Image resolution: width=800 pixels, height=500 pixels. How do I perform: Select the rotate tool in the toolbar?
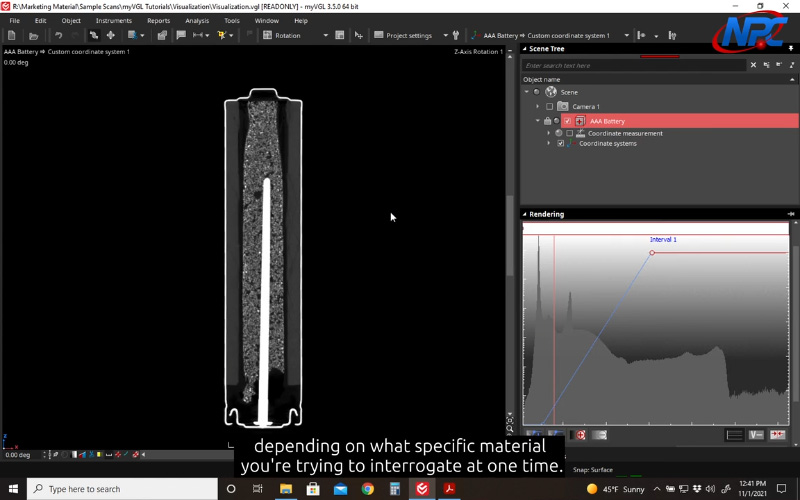[x=94, y=35]
